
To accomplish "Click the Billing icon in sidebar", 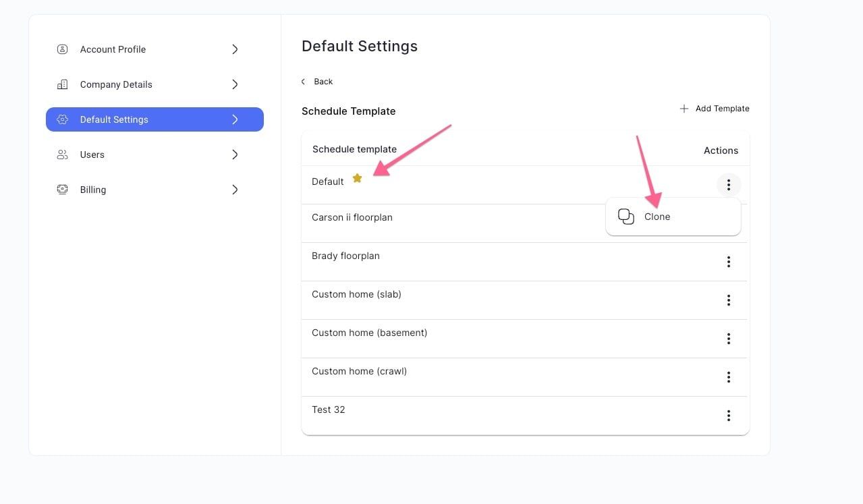I will [63, 190].
